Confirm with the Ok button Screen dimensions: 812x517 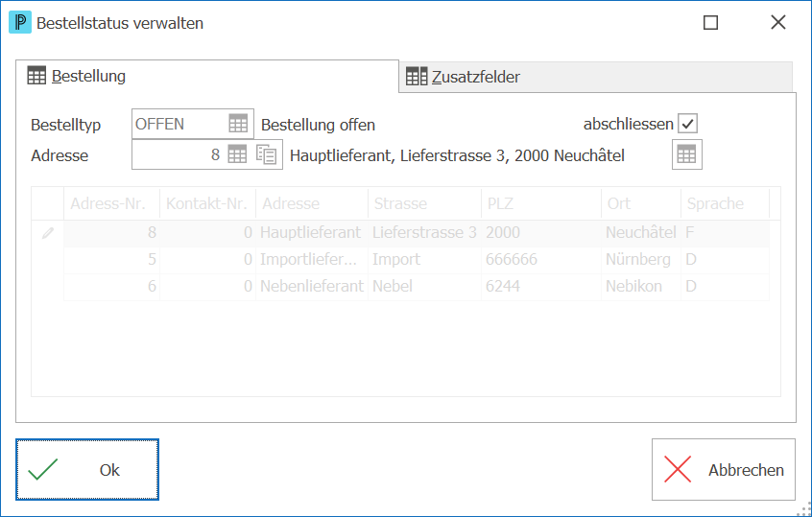[87, 469]
